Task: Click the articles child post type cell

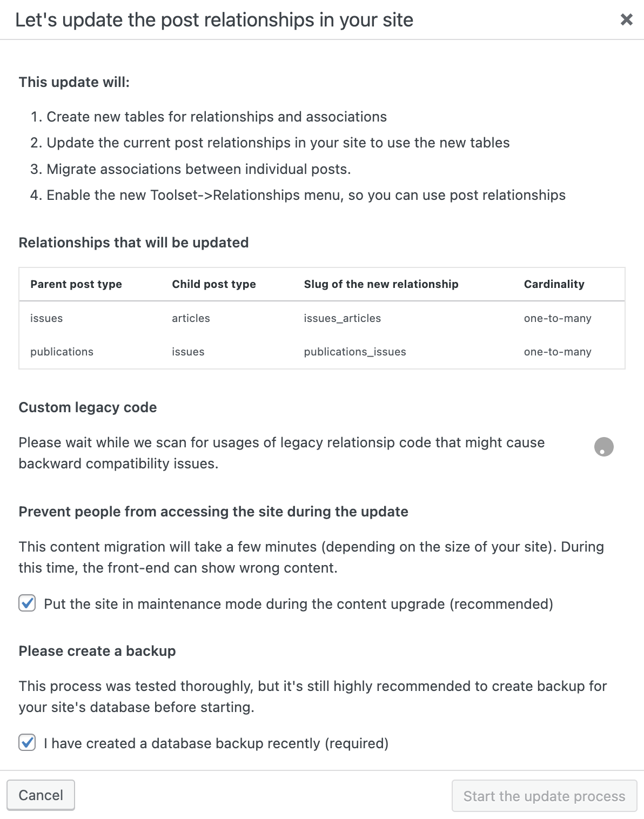Action: point(191,318)
